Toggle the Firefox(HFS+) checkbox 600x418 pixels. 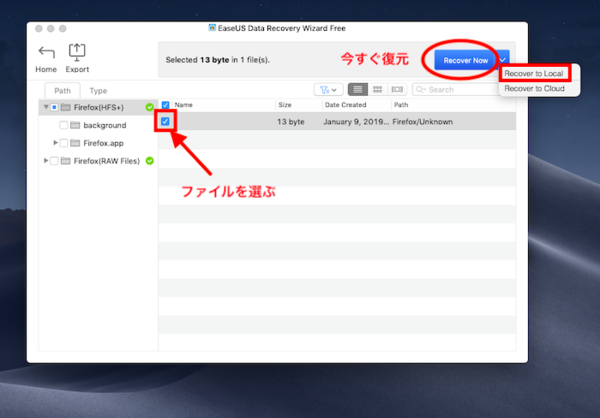pyautogui.click(x=54, y=107)
